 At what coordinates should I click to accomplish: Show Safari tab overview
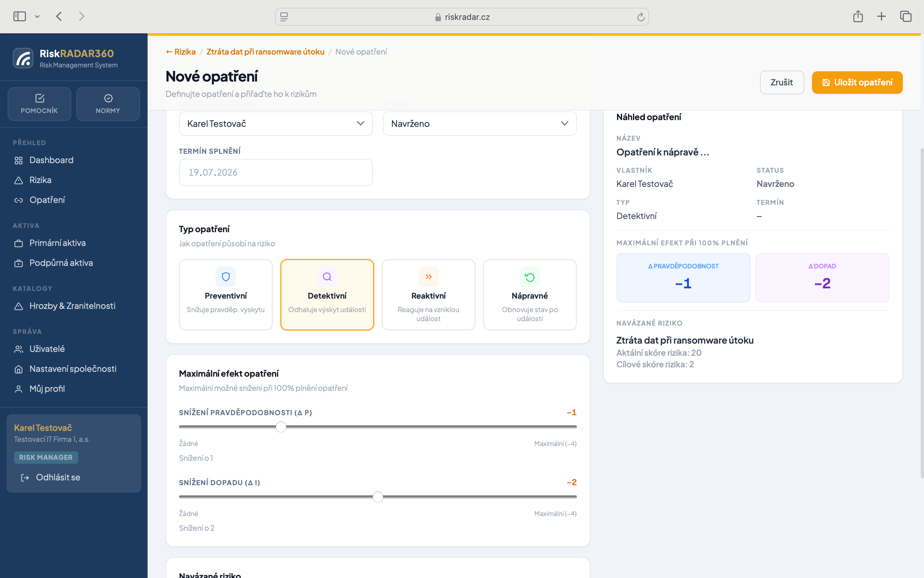pyautogui.click(x=906, y=16)
